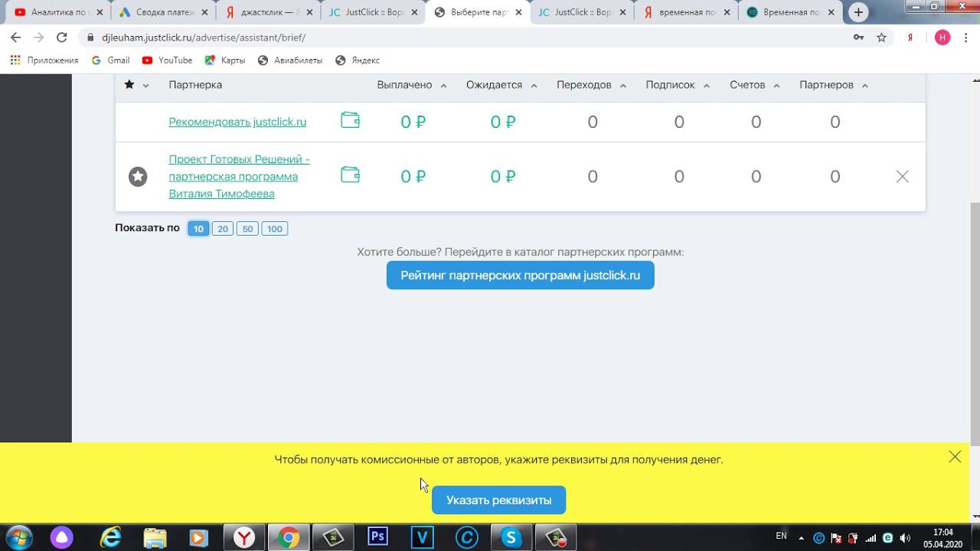The width and height of the screenshot is (980, 551).
Task: Sort by Подписок column arrow
Action: pyautogui.click(x=706, y=86)
